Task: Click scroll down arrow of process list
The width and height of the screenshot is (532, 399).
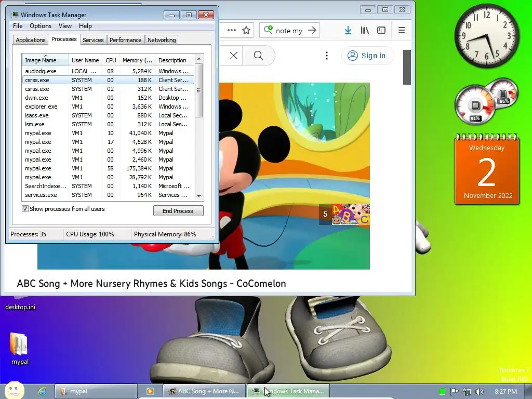Action: (x=199, y=196)
